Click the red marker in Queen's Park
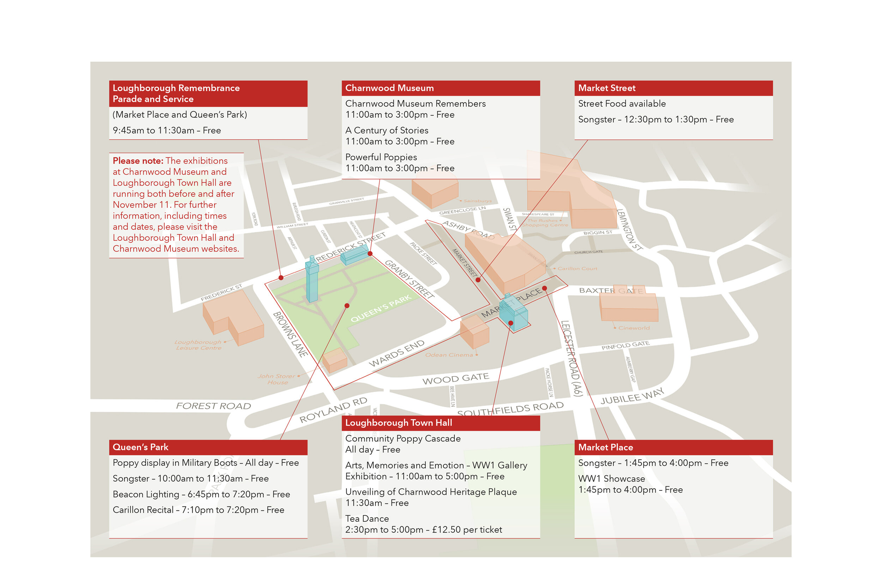The height and width of the screenshot is (588, 882). [x=347, y=306]
